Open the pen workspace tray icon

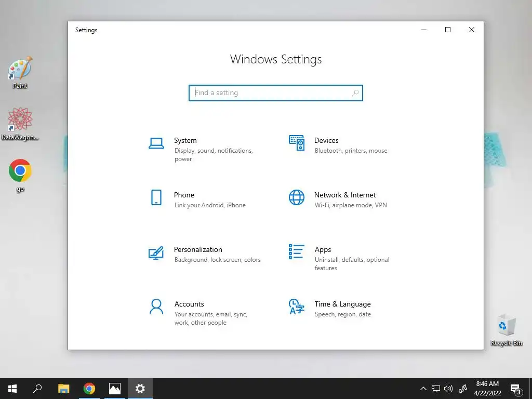463,389
